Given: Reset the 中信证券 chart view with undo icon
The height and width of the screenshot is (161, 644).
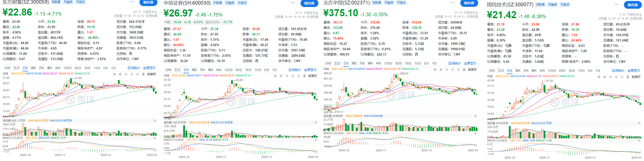Looking at the screenshot, I should [275, 76].
